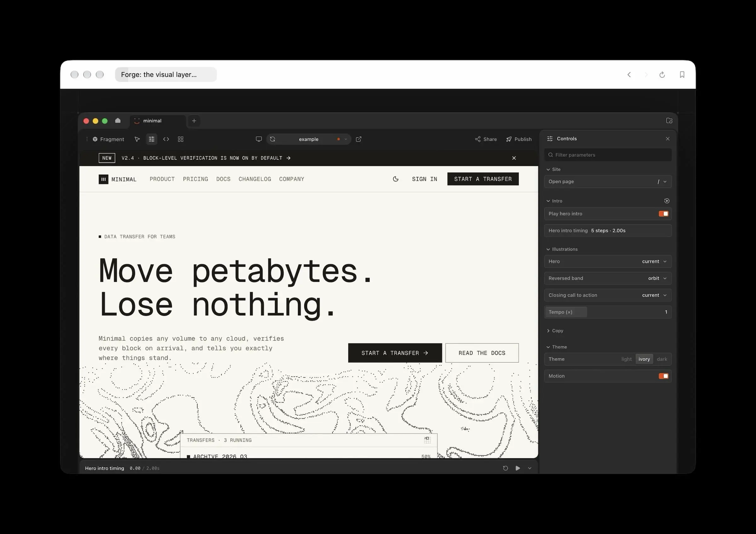The height and width of the screenshot is (534, 756).
Task: Adjust the Tempo (×) slider
Action: pos(608,312)
